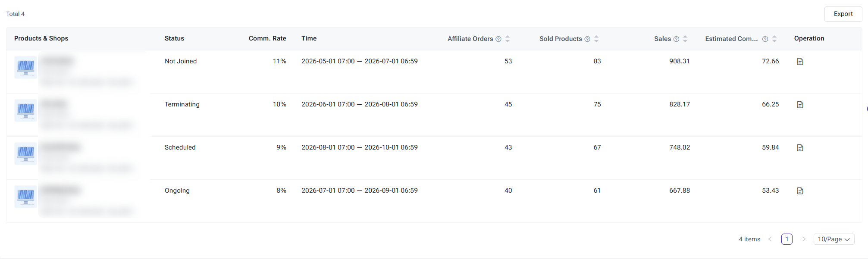Click the Export button
This screenshot has height=259, width=868.
coord(843,14)
